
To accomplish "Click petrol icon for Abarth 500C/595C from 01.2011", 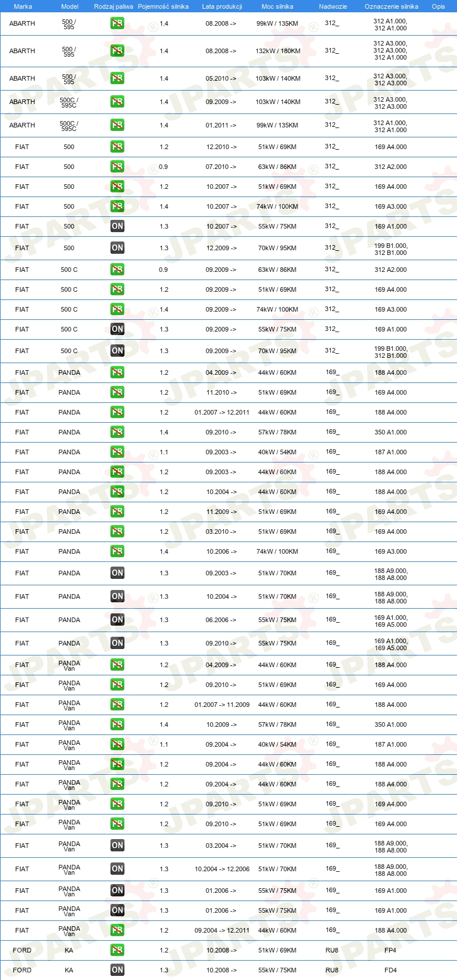I will click(117, 125).
